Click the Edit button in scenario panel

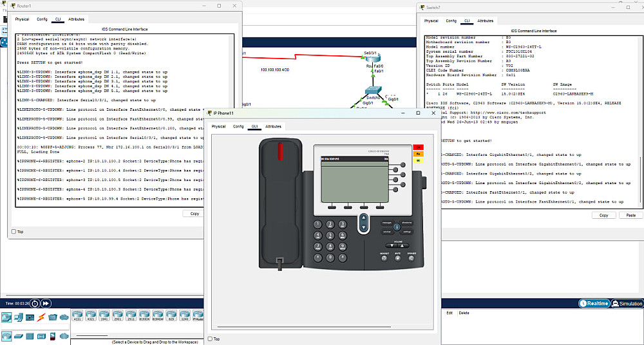pos(450,313)
